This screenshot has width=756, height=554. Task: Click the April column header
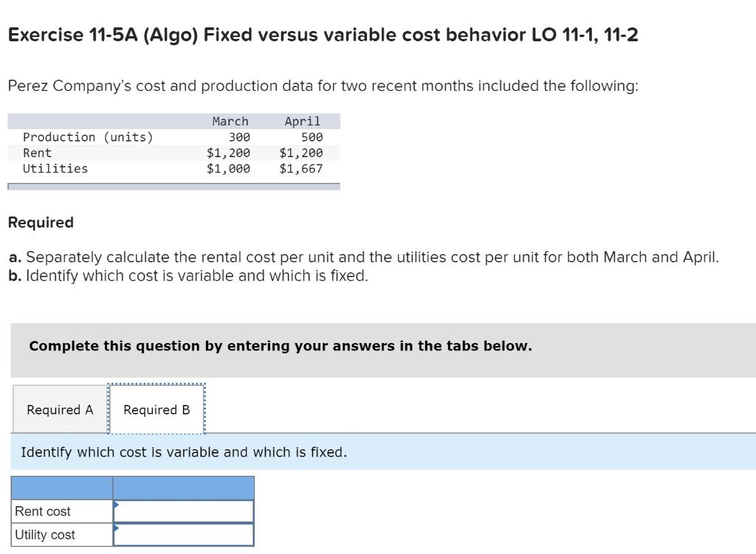[302, 121]
